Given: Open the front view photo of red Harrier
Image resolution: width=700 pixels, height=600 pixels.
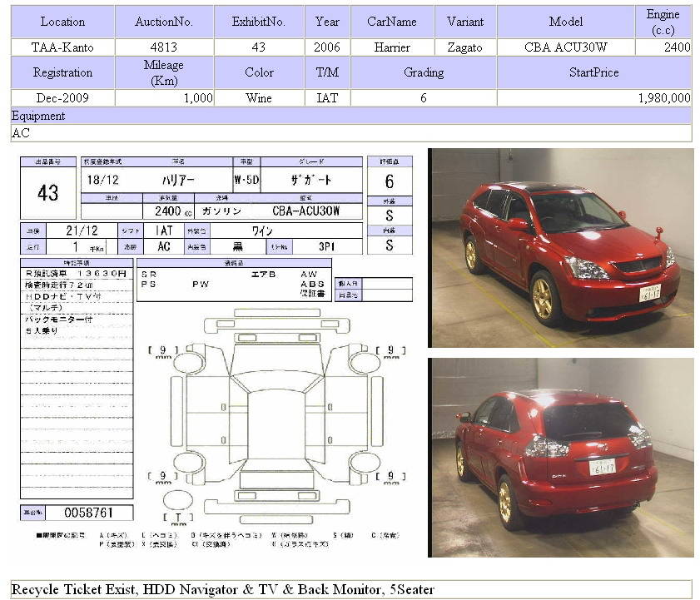Looking at the screenshot, I should pos(561,248).
